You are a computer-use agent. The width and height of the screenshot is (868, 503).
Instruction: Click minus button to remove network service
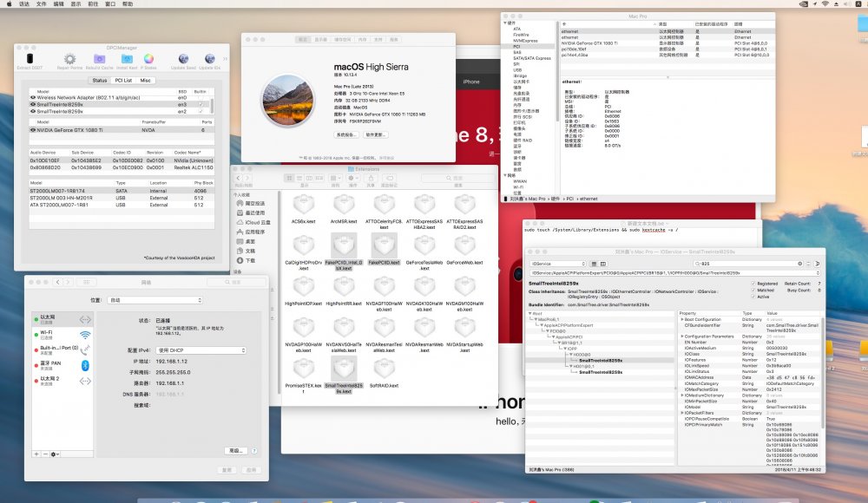click(x=45, y=454)
